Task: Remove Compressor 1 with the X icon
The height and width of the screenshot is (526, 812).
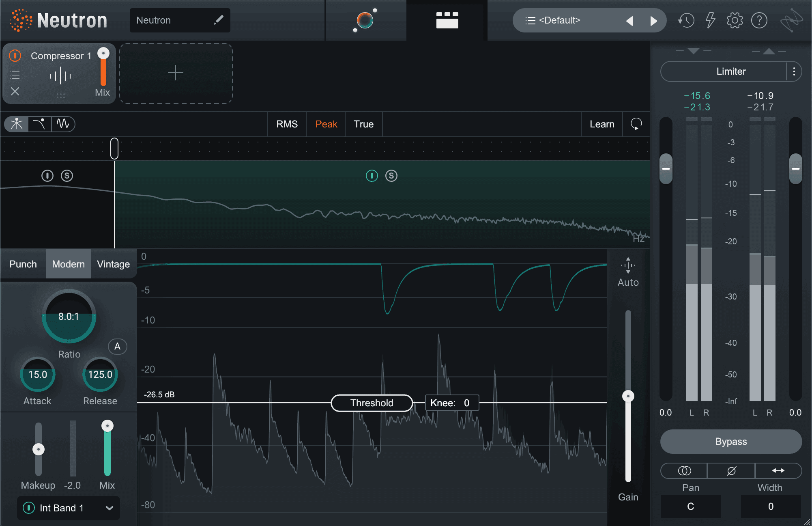Action: pos(15,91)
